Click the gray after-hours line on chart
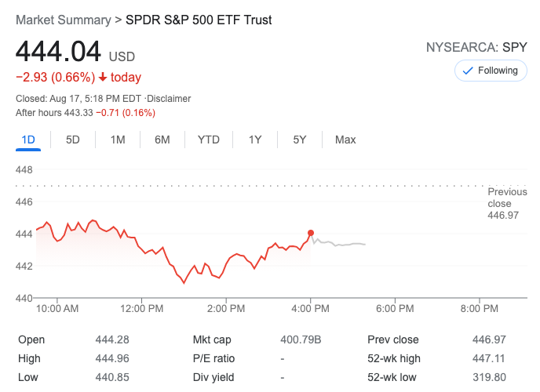This screenshot has height=392, width=540. pyautogui.click(x=345, y=245)
